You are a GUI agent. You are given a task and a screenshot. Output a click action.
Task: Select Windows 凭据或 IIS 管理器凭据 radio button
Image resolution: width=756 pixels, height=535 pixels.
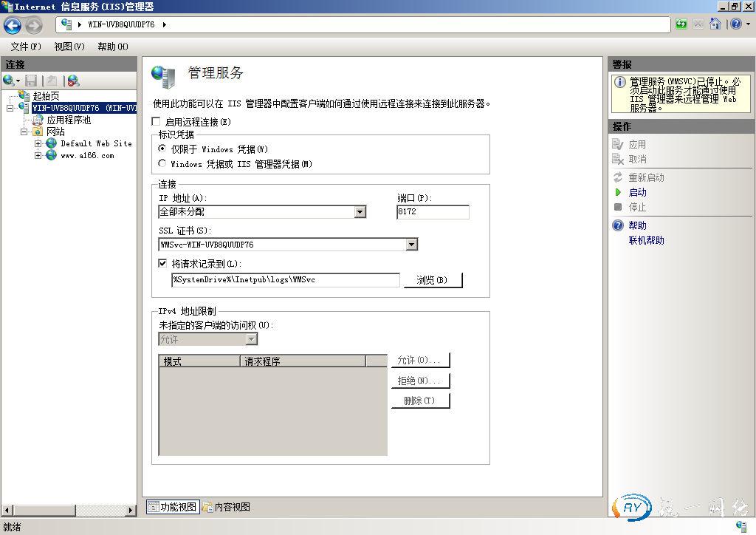pos(162,163)
